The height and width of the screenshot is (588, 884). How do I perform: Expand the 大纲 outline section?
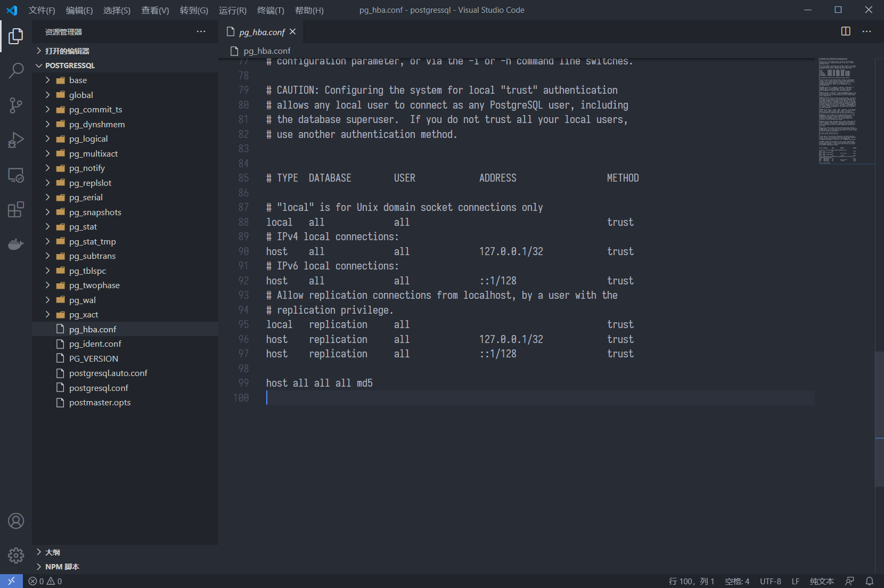[52, 552]
